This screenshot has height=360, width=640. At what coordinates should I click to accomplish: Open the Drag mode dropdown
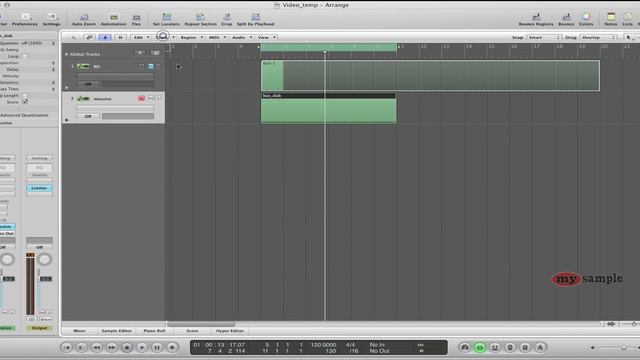(x=598, y=37)
